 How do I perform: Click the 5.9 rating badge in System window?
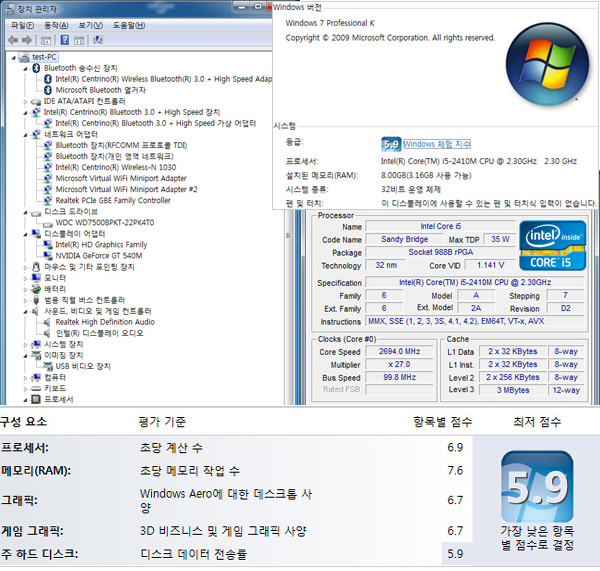(x=391, y=144)
